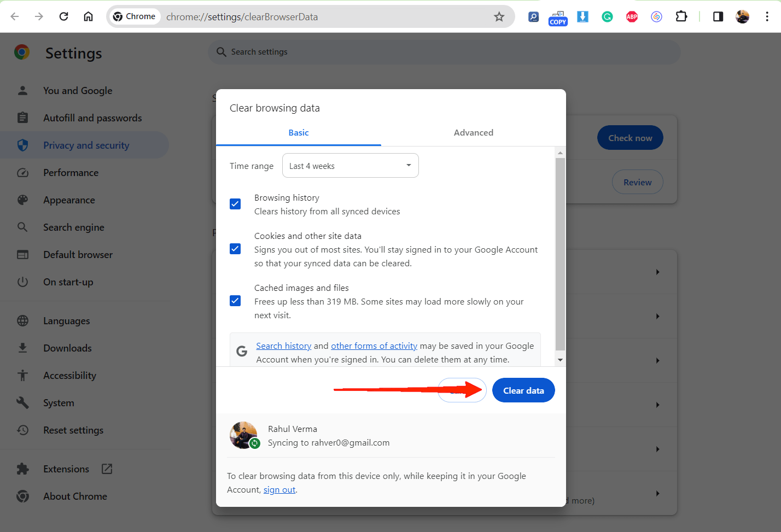Image resolution: width=781 pixels, height=532 pixels.
Task: Open the purple circular extension icon
Action: 656,16
